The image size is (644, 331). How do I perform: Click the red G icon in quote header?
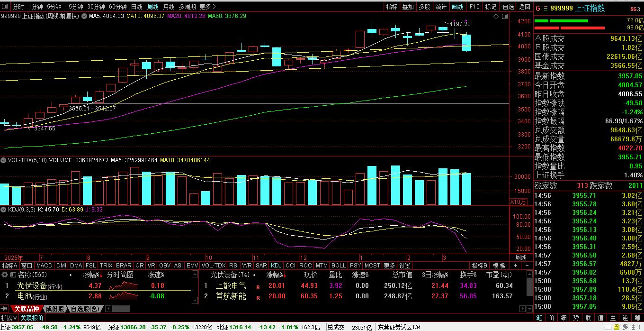(537, 8)
